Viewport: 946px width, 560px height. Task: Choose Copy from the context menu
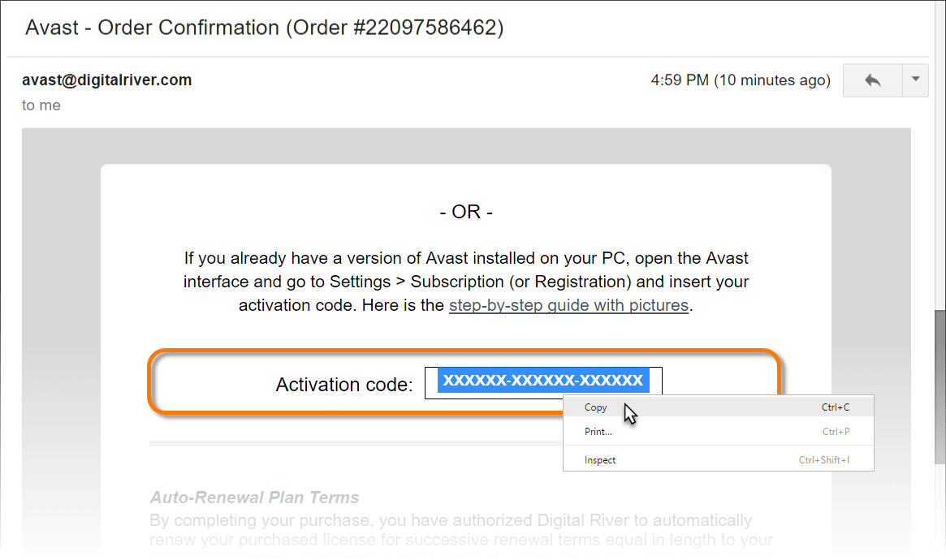pyautogui.click(x=596, y=407)
